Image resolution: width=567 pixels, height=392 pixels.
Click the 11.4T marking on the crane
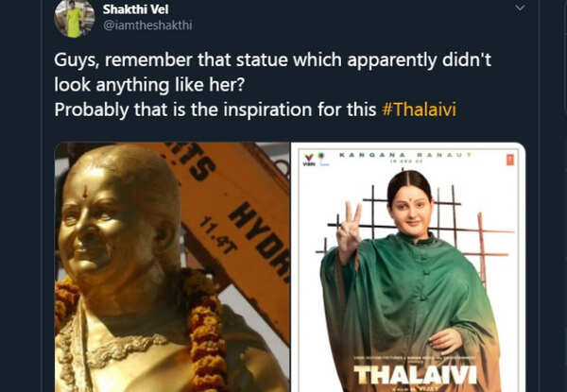click(x=219, y=235)
